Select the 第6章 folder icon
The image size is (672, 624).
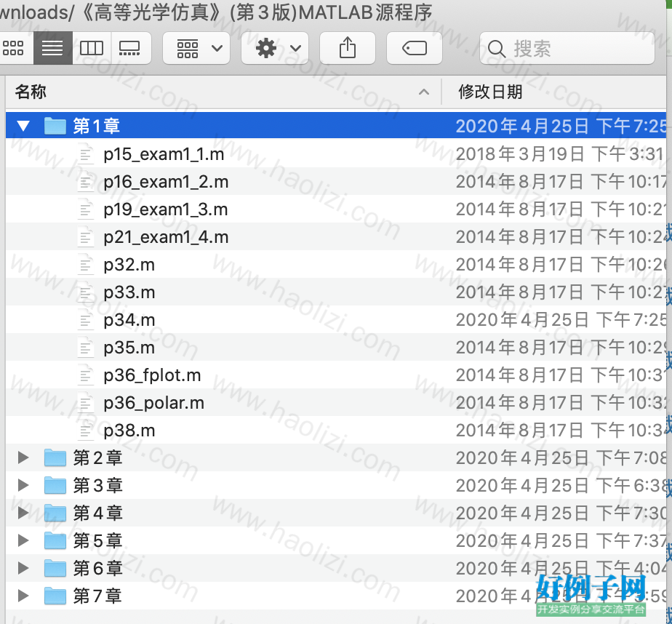55,568
